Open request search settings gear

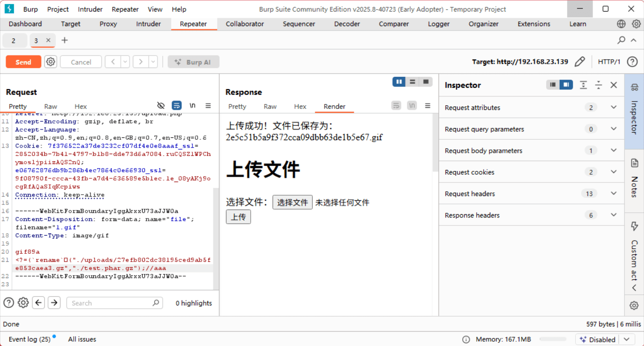point(23,303)
